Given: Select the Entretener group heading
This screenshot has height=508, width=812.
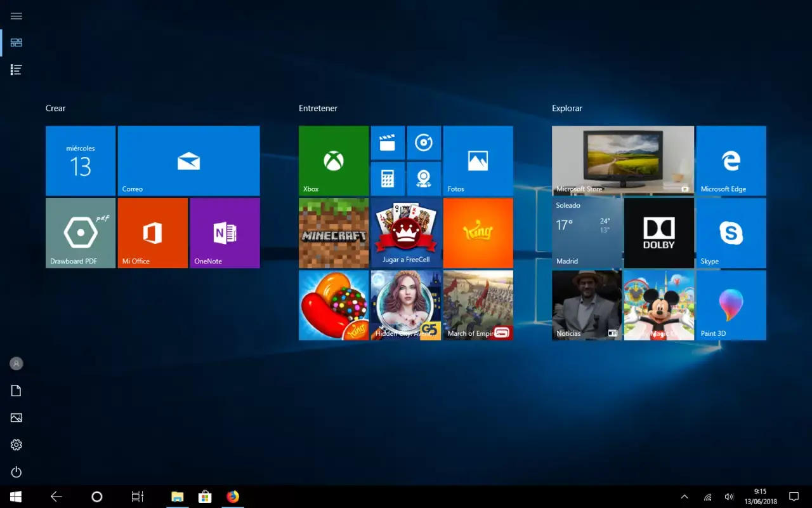Looking at the screenshot, I should pyautogui.click(x=318, y=109).
